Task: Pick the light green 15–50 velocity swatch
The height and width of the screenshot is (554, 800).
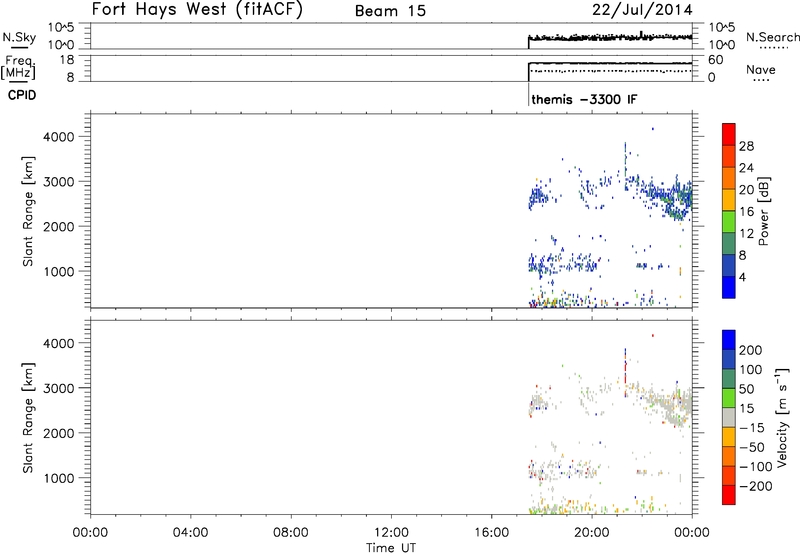Action: pyautogui.click(x=729, y=398)
